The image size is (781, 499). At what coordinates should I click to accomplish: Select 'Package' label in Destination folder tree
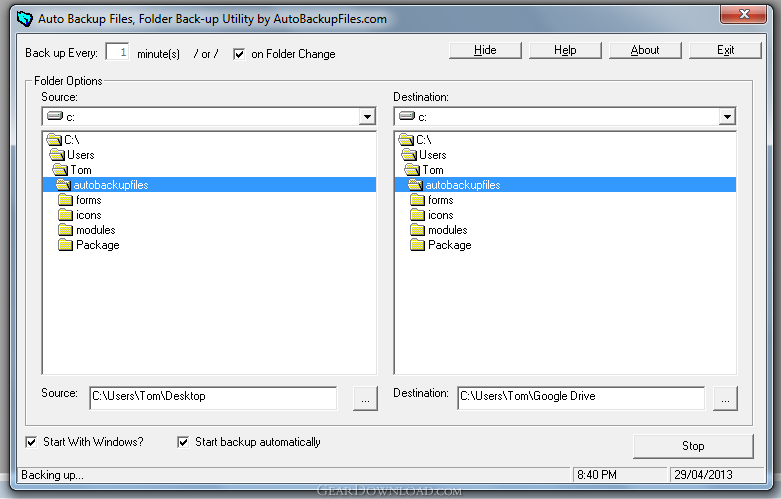pos(450,245)
